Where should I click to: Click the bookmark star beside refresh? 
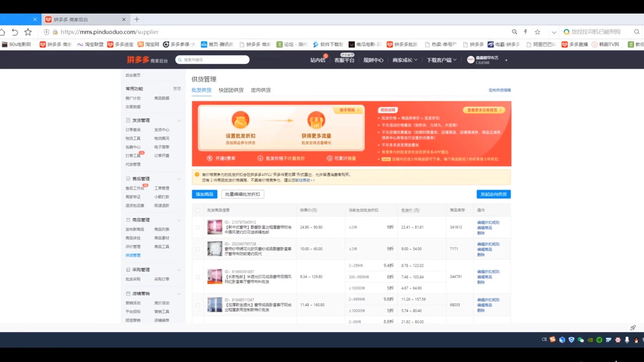pyautogui.click(x=28, y=32)
